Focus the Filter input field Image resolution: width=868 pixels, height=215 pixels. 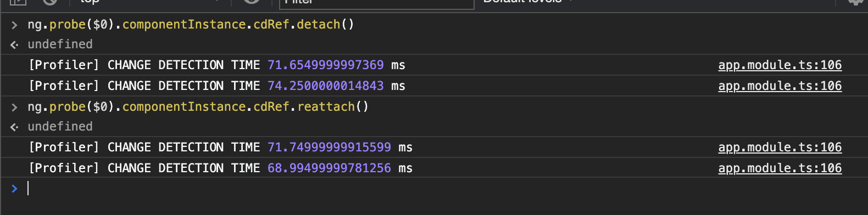[x=377, y=3]
